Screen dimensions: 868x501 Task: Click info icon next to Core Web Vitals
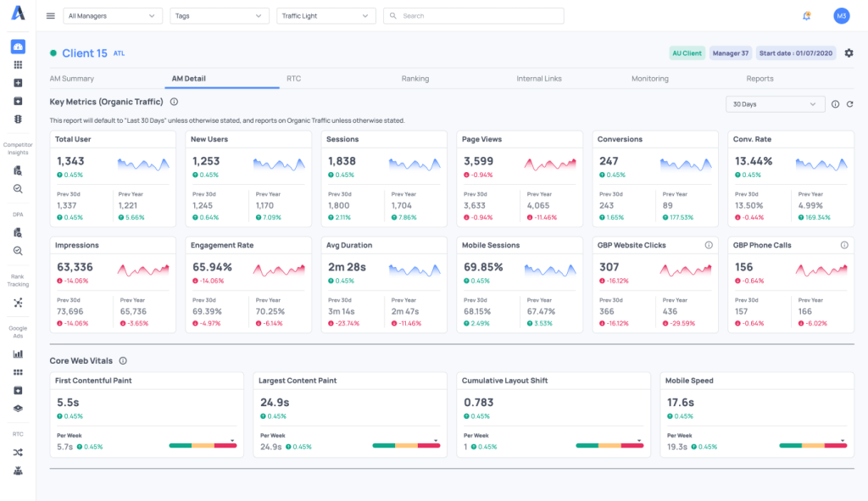pos(123,361)
